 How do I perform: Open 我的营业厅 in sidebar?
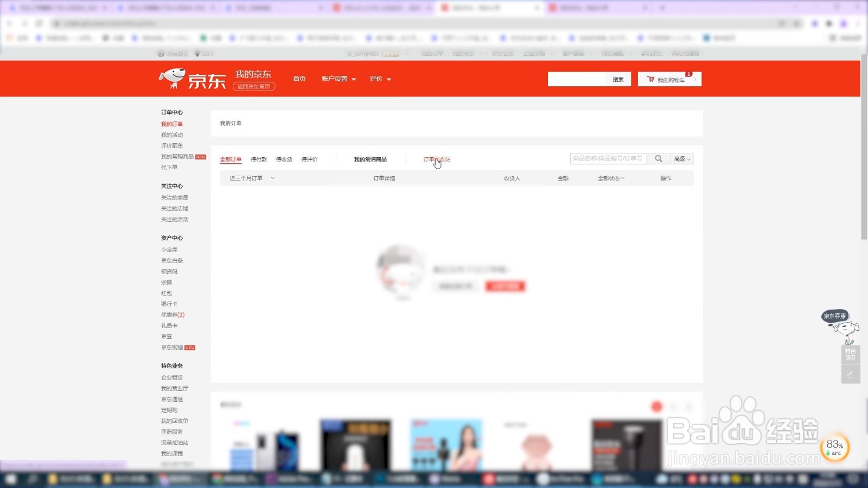[175, 389]
